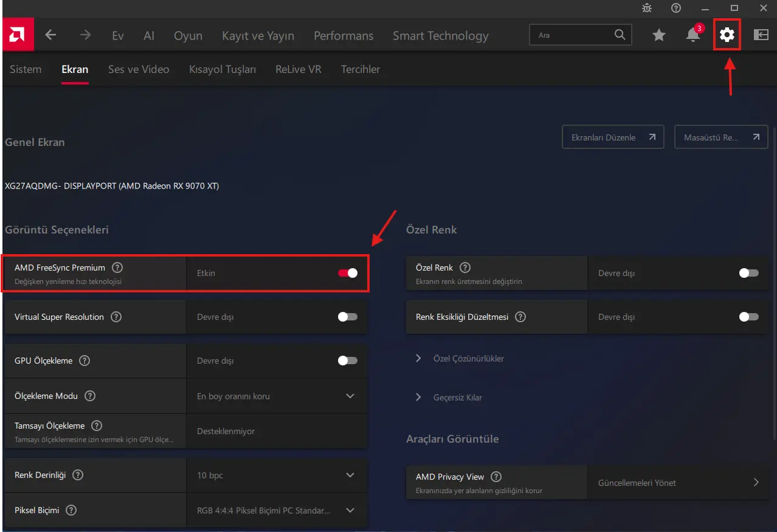
Task: Open the AI menu
Action: [x=149, y=36]
